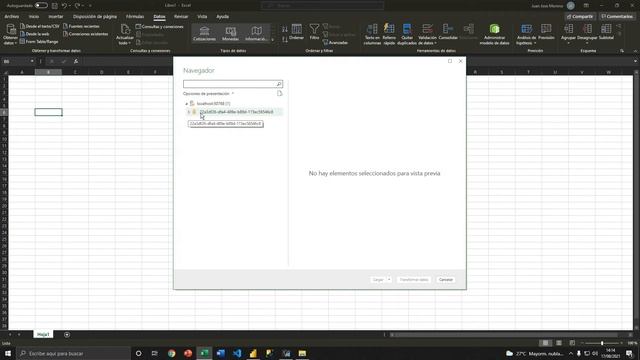Open Word from the taskbar
640x360 pixels.
point(220,353)
